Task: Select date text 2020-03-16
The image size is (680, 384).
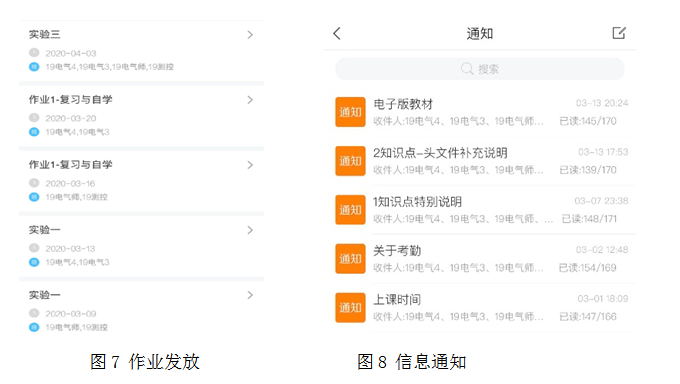Action: 70,184
